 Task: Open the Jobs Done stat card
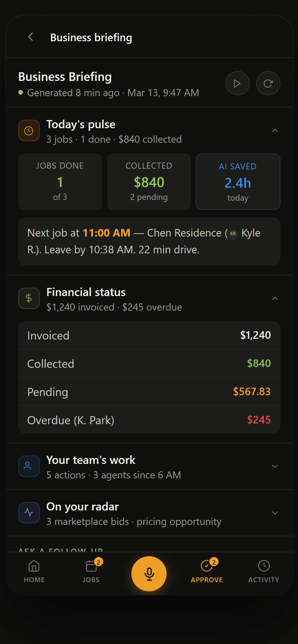[x=60, y=181]
